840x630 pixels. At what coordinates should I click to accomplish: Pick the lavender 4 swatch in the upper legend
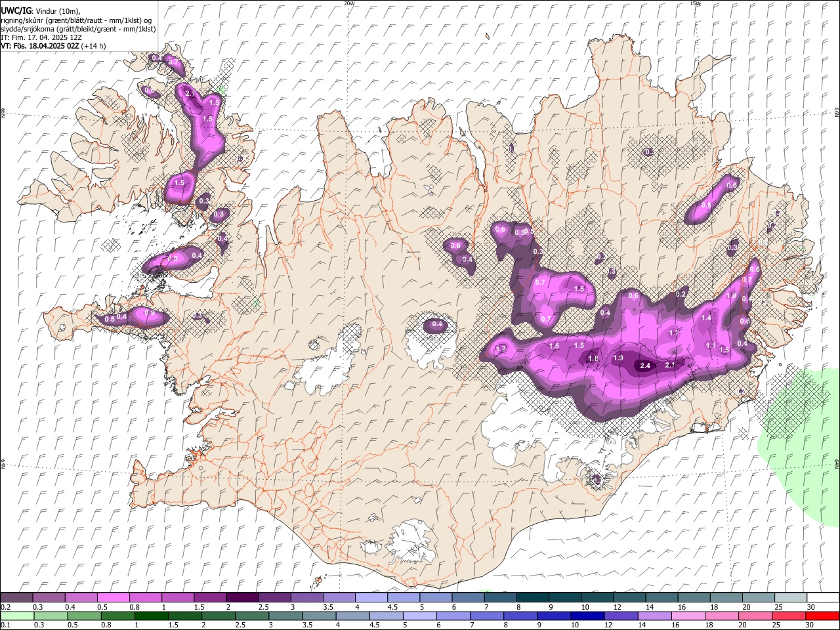(x=371, y=597)
